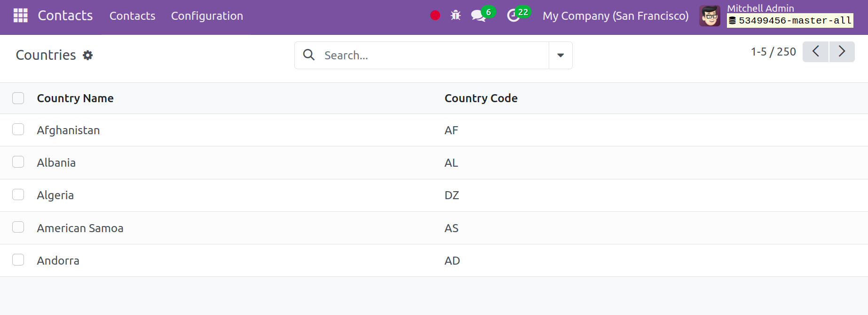Open the chat conversations icon
Image resolution: width=868 pixels, height=315 pixels.
point(478,16)
